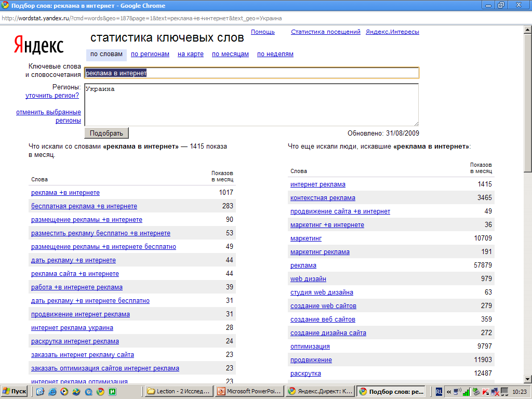Screen dimensions: 532x399
Task: Switch to the по регионам tab
Action: tap(150, 54)
